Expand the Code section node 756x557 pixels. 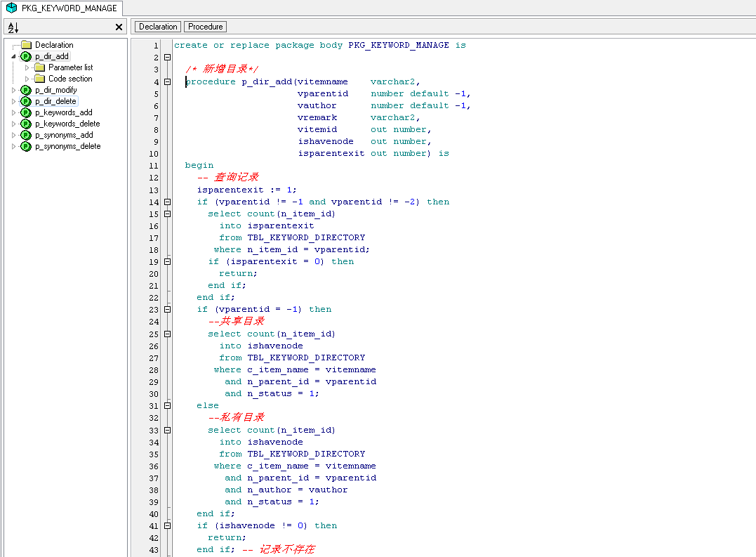click(x=27, y=79)
